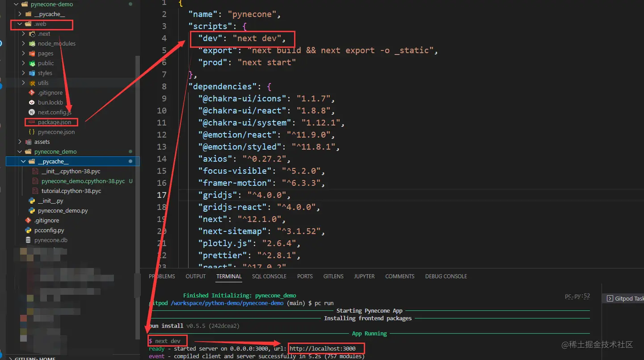Expand the .next folder chevron
Image resolution: width=644 pixels, height=360 pixels.
[x=23, y=34]
